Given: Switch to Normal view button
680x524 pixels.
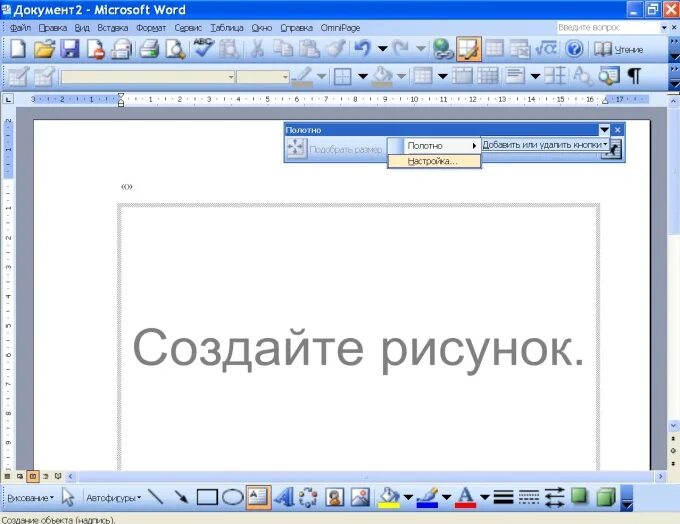Looking at the screenshot, I should click(x=7, y=476).
